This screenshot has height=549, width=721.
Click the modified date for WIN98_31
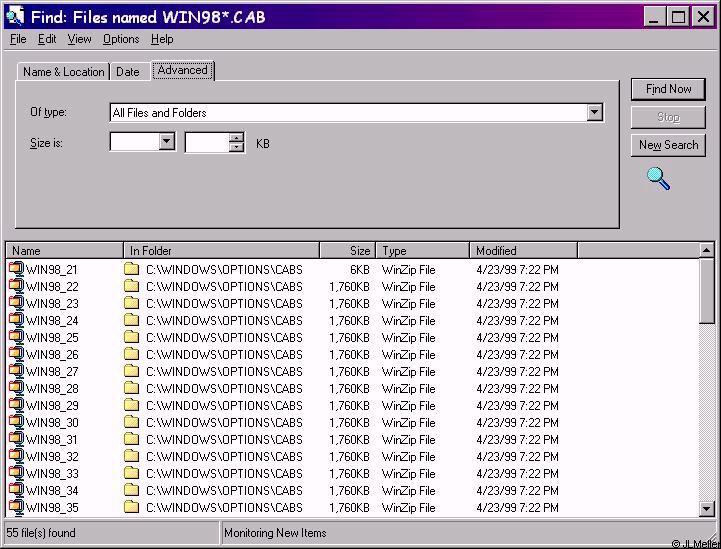pyautogui.click(x=517, y=440)
